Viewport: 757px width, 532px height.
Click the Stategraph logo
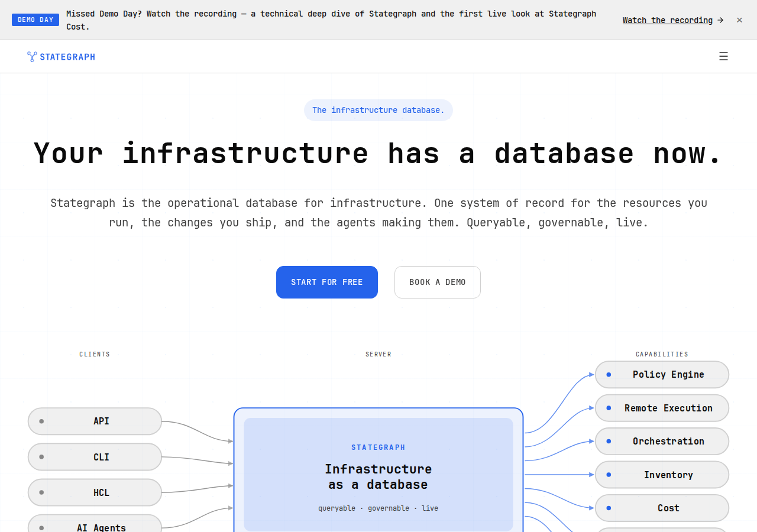[61, 57]
